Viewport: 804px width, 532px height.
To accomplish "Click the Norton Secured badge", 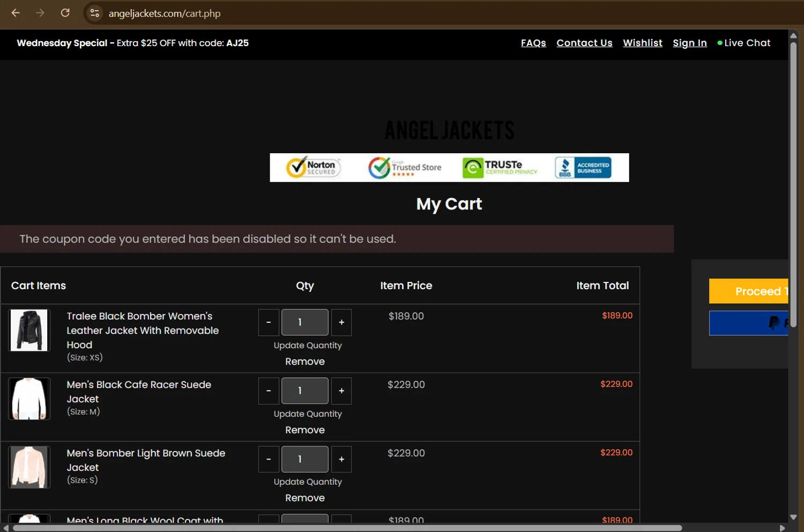I will point(314,167).
